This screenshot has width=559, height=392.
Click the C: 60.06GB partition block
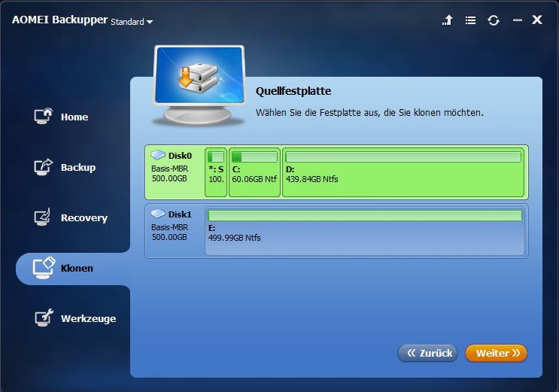tap(254, 172)
